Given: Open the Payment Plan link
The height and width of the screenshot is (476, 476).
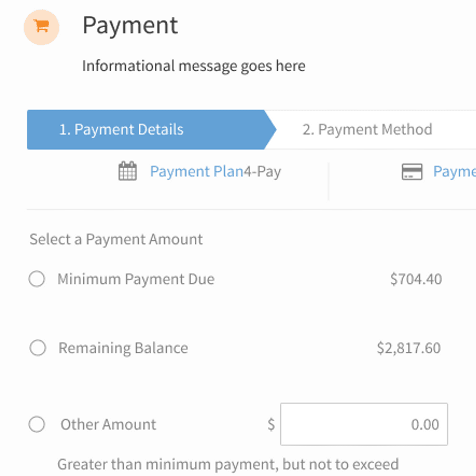Looking at the screenshot, I should [x=197, y=171].
